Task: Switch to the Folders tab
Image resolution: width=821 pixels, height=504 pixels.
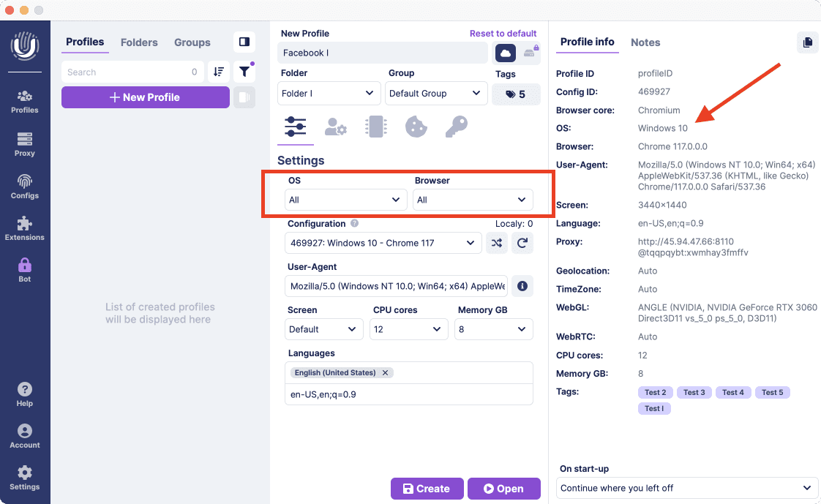Action: coord(139,42)
